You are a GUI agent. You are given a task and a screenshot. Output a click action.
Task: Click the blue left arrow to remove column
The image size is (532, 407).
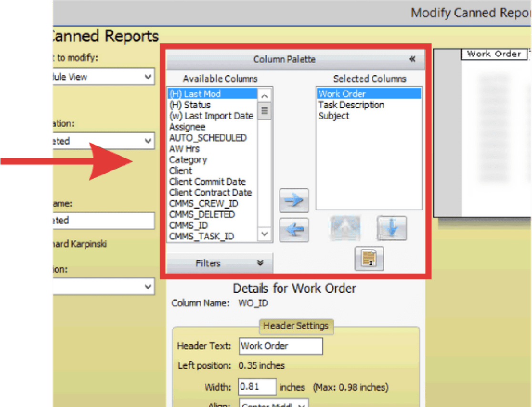point(294,230)
